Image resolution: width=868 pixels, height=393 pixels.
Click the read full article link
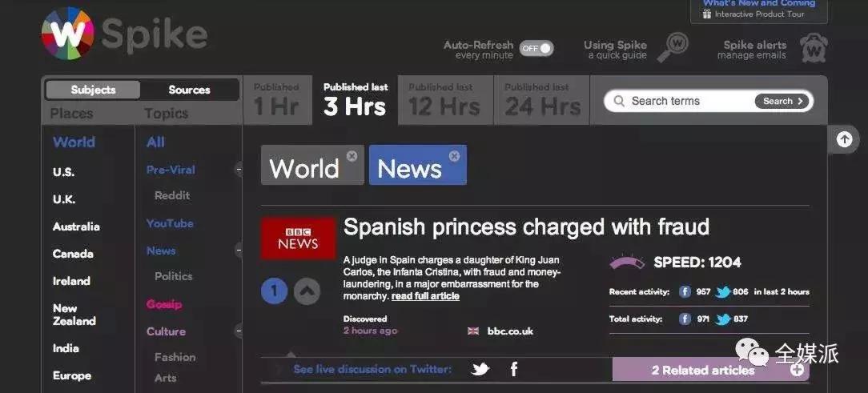[x=425, y=296]
